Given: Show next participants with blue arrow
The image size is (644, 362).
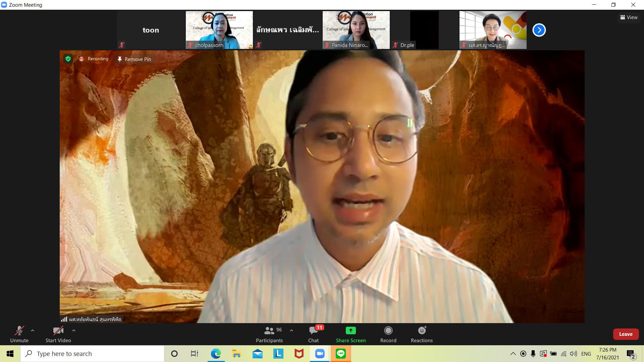Looking at the screenshot, I should coord(539,30).
